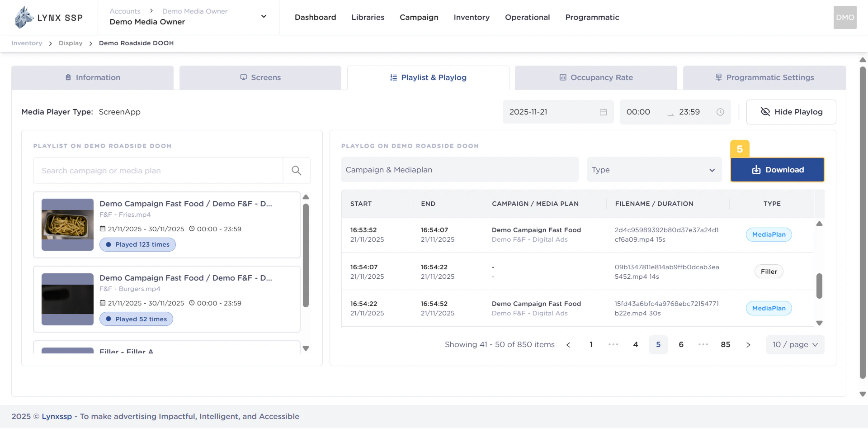Select the Playlist & Playlog tab
This screenshot has width=868, height=429.
428,78
